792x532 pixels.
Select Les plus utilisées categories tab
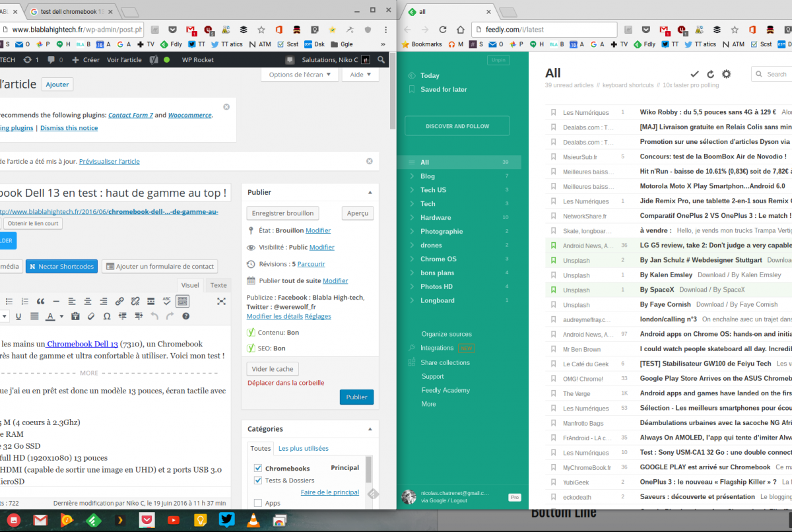pos(304,448)
